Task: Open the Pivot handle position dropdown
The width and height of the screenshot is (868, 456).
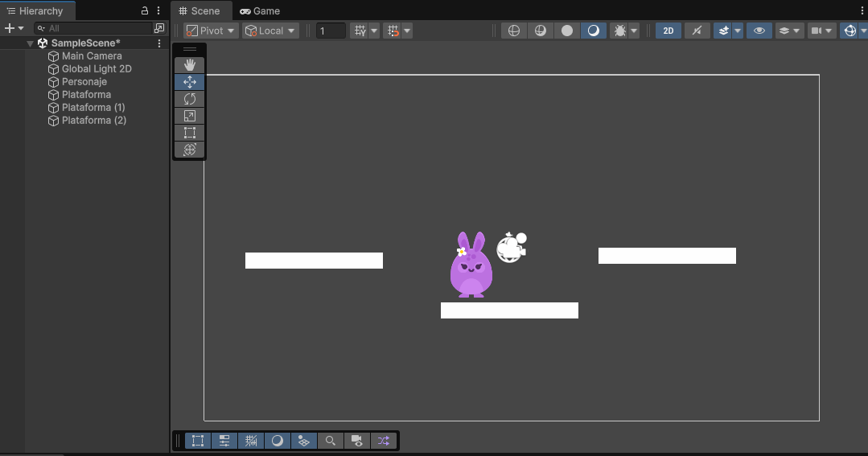Action: [x=211, y=31]
